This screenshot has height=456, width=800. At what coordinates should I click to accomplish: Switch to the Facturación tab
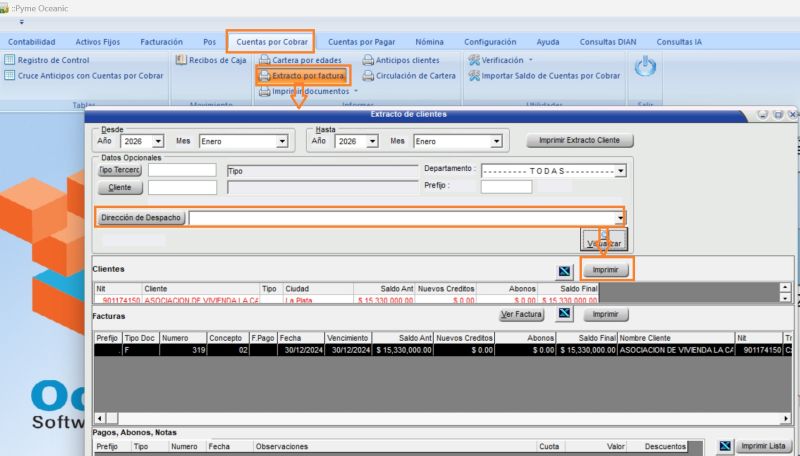tap(161, 42)
